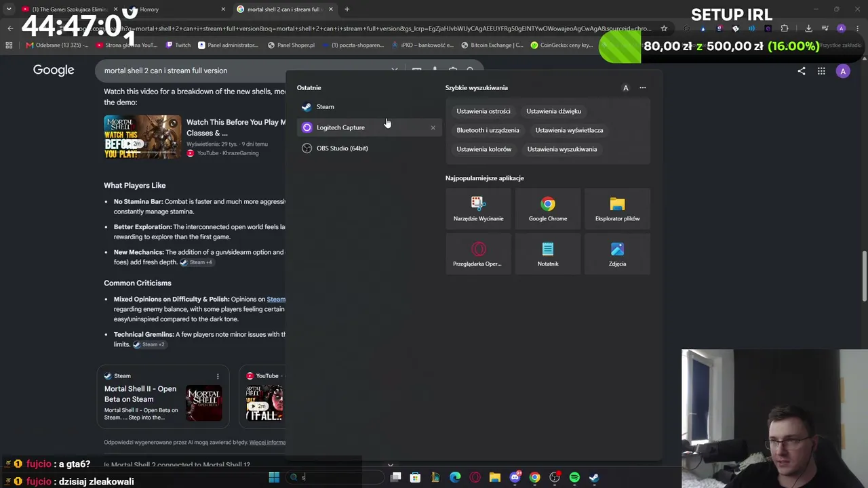The height and width of the screenshot is (488, 868).
Task: Open Microsoft Edge from taskbar
Action: click(455, 477)
